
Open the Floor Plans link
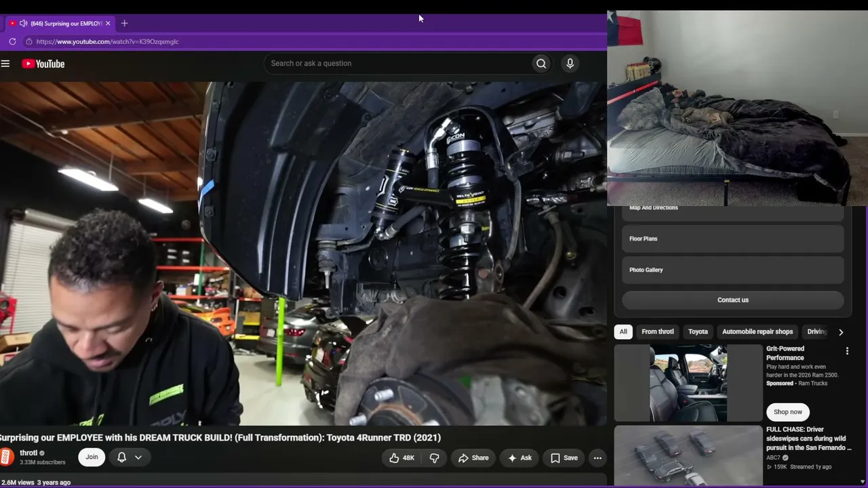[x=733, y=239]
